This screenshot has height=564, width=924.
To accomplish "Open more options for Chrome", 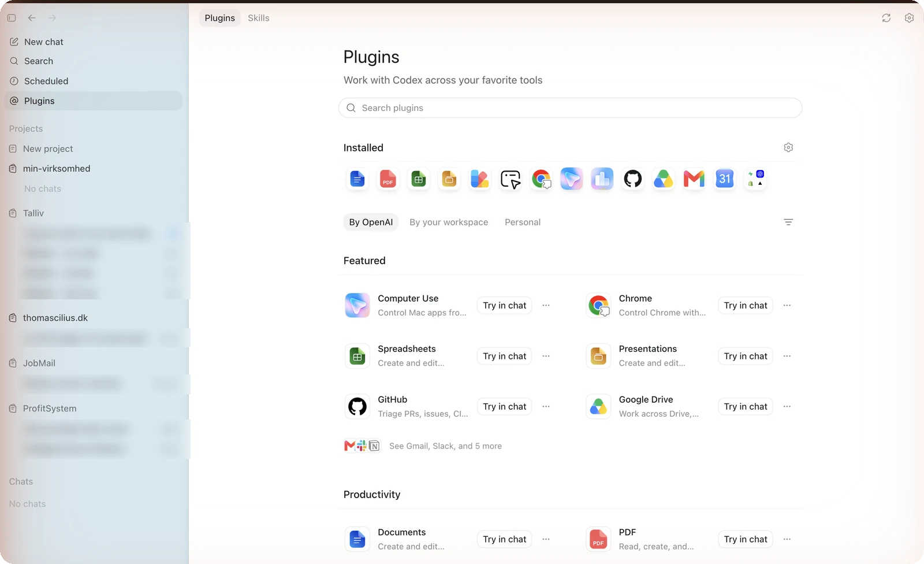I will [x=787, y=305].
